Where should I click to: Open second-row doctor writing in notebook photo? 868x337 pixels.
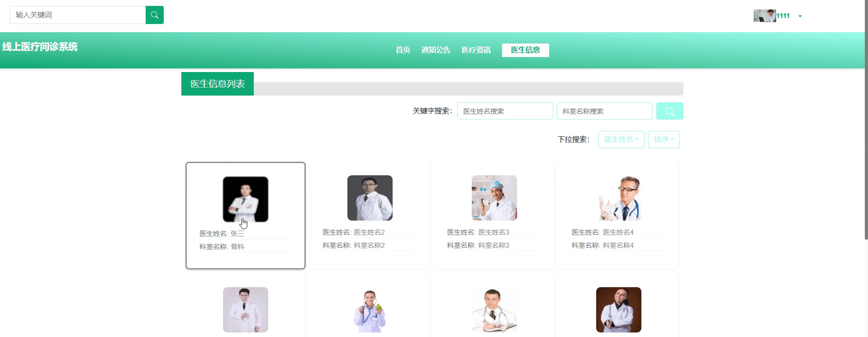pyautogui.click(x=494, y=310)
